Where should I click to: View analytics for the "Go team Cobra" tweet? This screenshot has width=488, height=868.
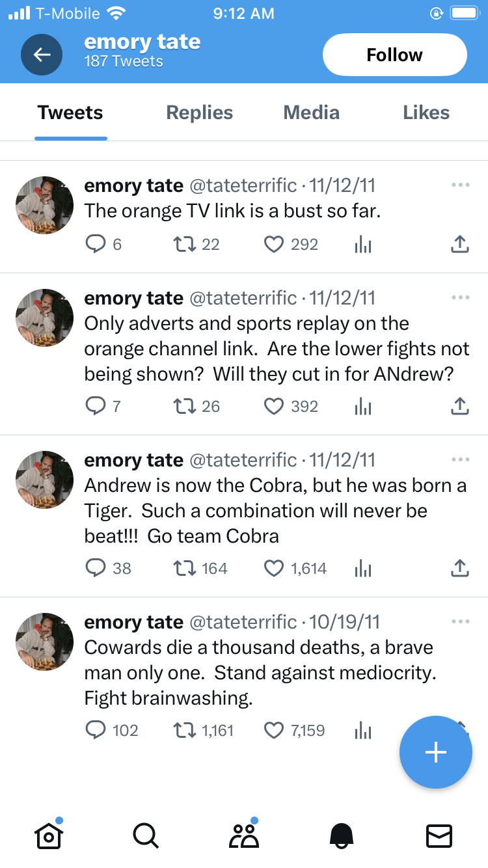pyautogui.click(x=363, y=569)
